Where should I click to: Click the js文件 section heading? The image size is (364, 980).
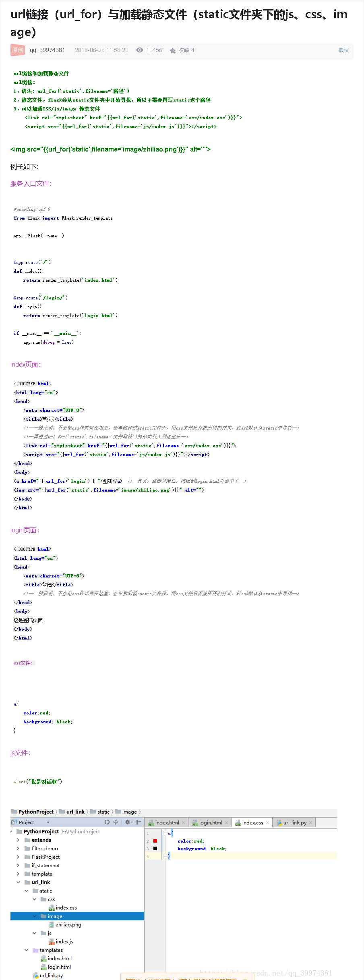tap(20, 753)
